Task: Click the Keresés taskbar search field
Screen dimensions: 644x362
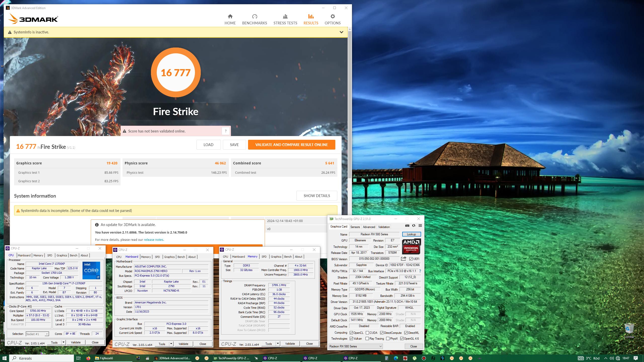Action: [x=42, y=358]
